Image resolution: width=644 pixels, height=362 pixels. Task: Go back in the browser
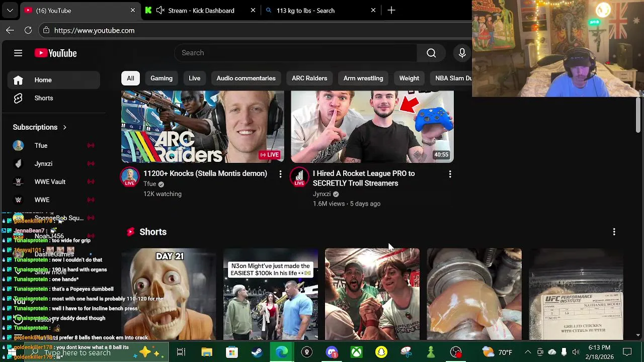click(10, 30)
